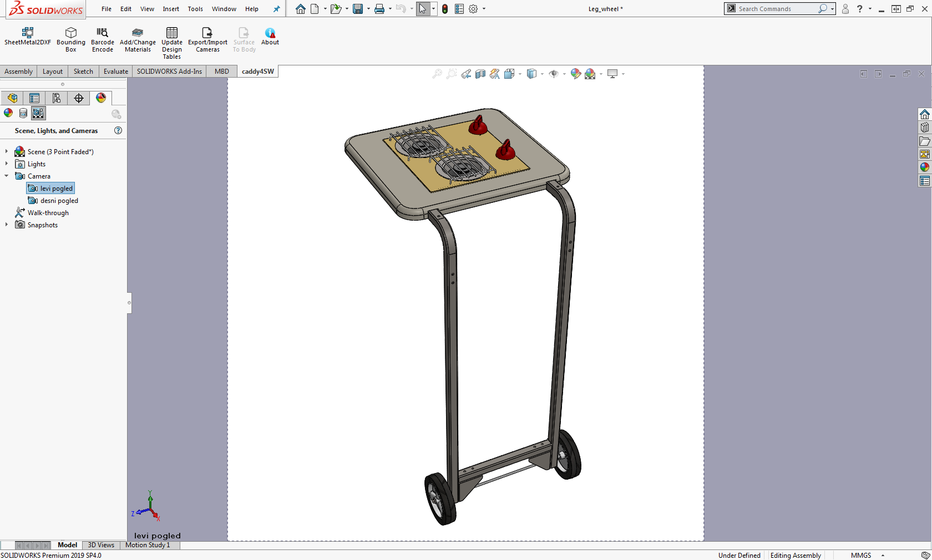932x560 pixels.
Task: Collapse the Camera tree node
Action: coord(7,176)
